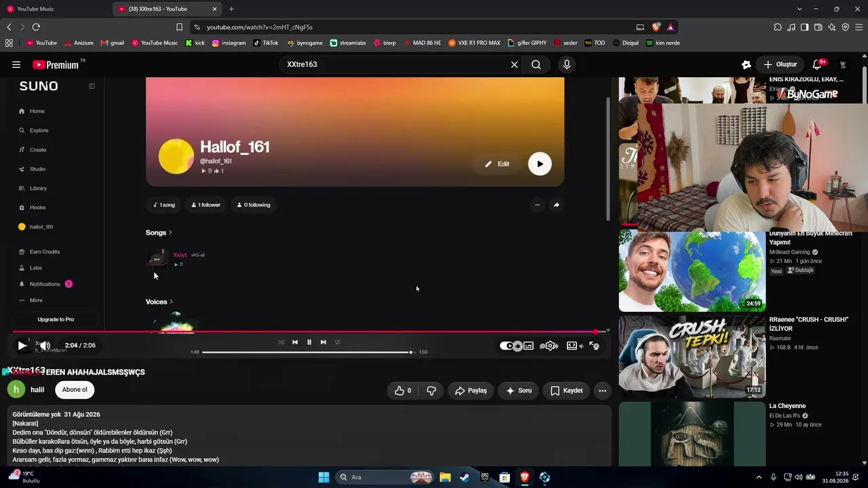Pause the Suno song in the video
868x488 pixels.
click(309, 342)
